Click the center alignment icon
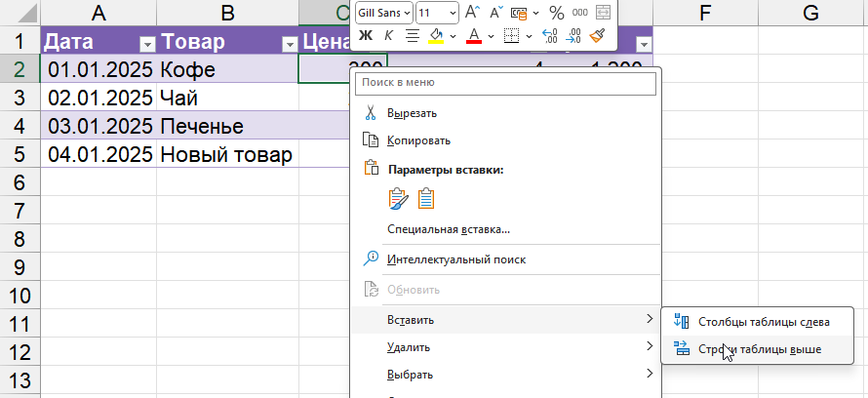The height and width of the screenshot is (398, 868). pyautogui.click(x=412, y=36)
